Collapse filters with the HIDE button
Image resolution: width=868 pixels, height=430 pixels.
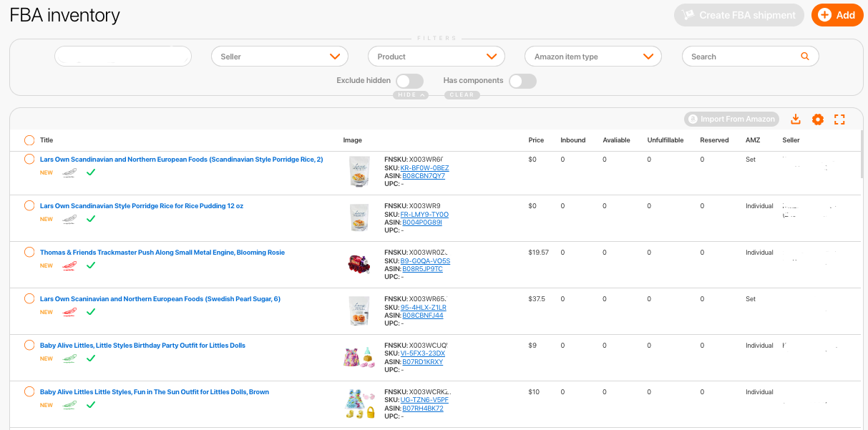pyautogui.click(x=410, y=95)
